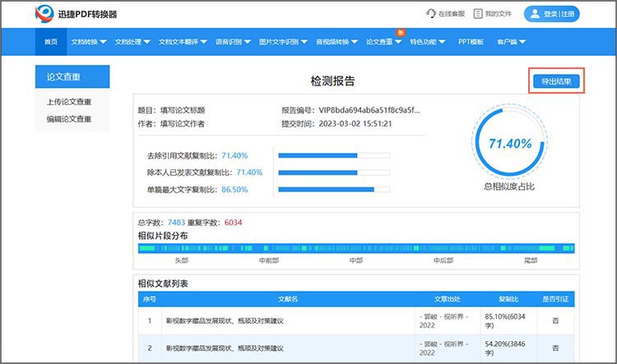617x364 pixels.
Task: Open the PPT模板 menu item
Action: pos(471,42)
